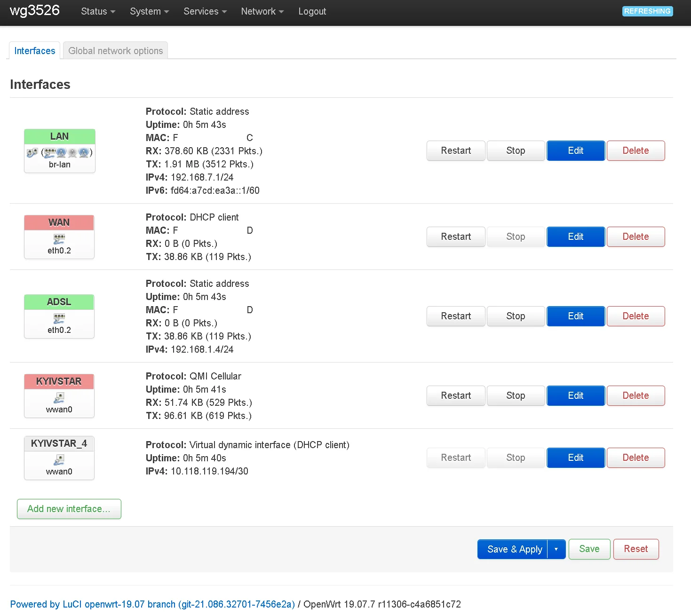Expand the System menu
Screen dimensions: 691x616
coord(149,11)
